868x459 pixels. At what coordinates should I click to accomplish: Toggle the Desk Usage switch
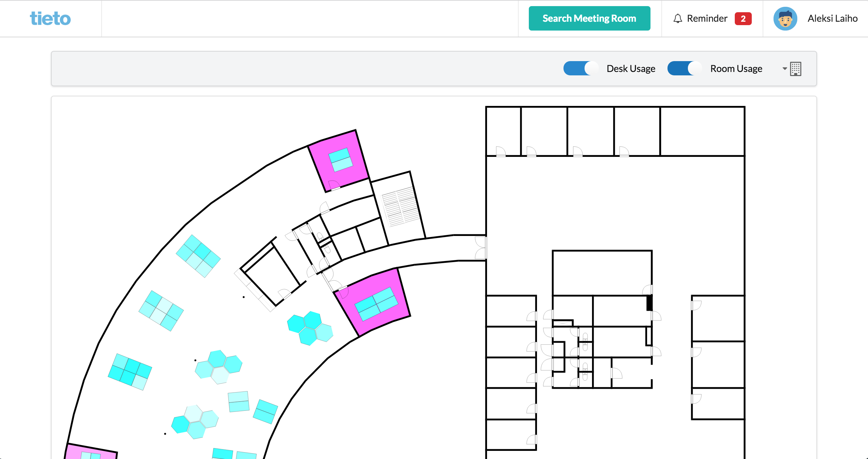[x=580, y=69]
